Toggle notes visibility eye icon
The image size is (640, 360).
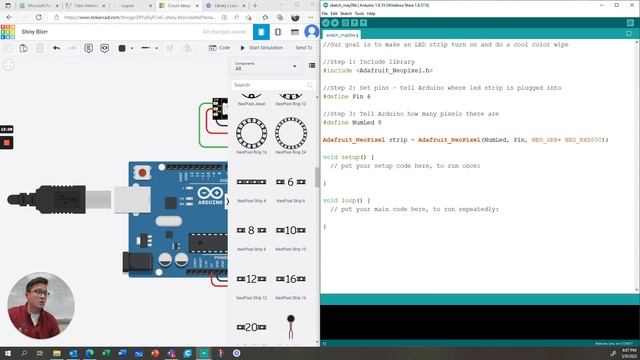tap(104, 48)
